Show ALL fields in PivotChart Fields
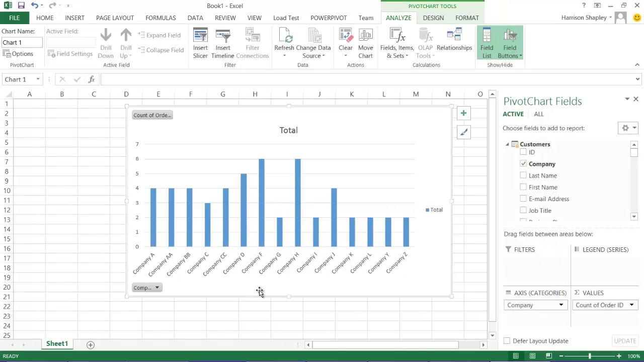The height and width of the screenshot is (362, 644). (538, 114)
